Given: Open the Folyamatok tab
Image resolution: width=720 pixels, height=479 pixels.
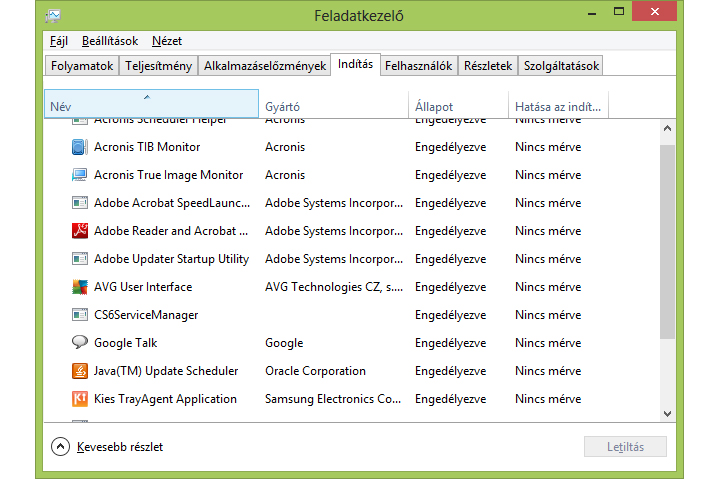Looking at the screenshot, I should 81,66.
